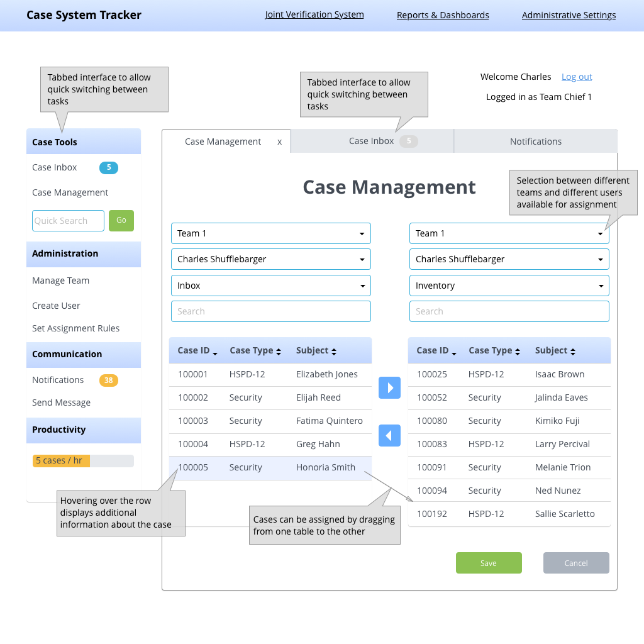The height and width of the screenshot is (644, 644).
Task: Select case 100094 Ned Nunez row
Action: tap(509, 491)
